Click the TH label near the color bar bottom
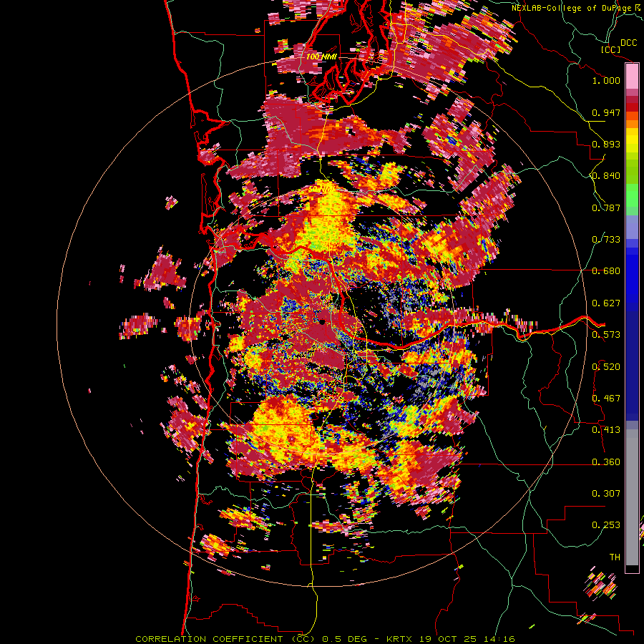 [x=615, y=557]
